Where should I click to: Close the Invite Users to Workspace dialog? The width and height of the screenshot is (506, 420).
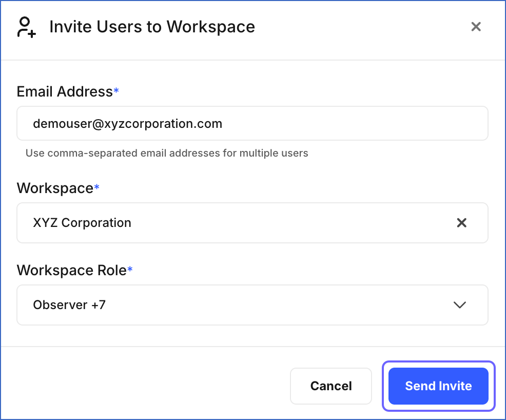point(476,27)
